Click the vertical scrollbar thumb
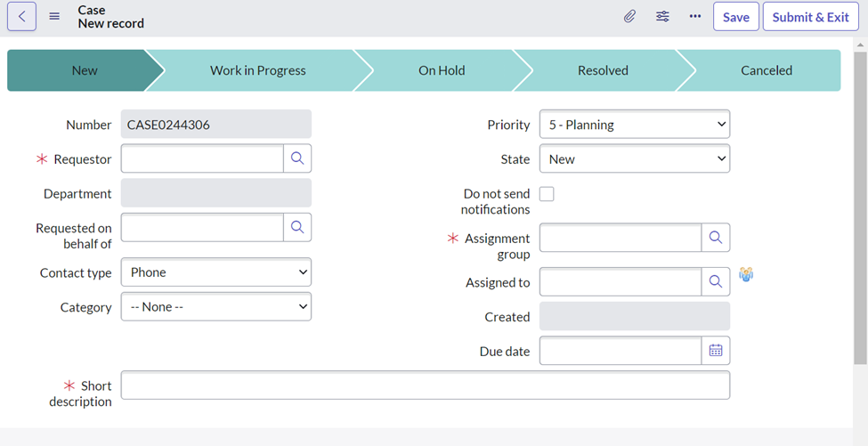Screen dimensions: 868x446 tap(860, 209)
